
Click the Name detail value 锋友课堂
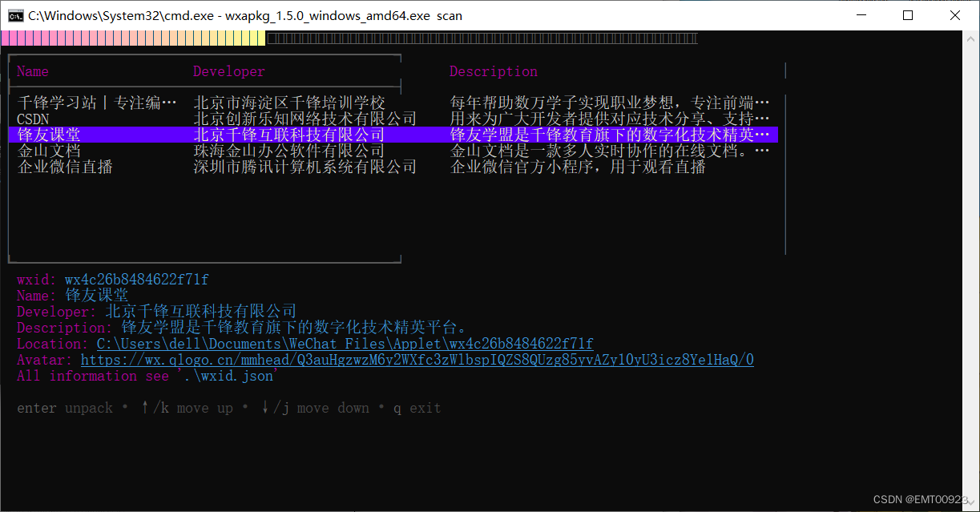click(x=97, y=296)
